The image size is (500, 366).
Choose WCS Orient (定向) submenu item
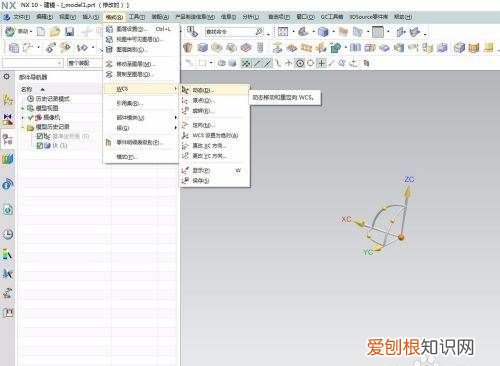[x=215, y=125]
